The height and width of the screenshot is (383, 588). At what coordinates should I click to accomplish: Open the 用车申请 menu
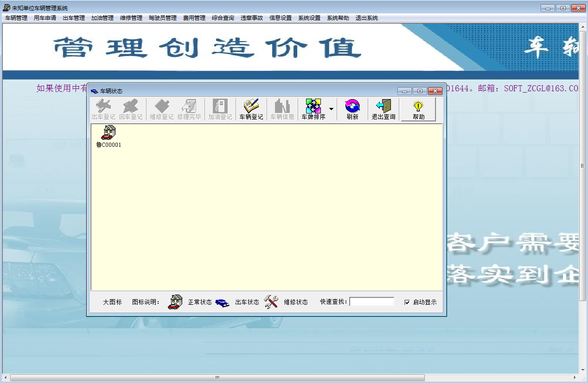45,18
